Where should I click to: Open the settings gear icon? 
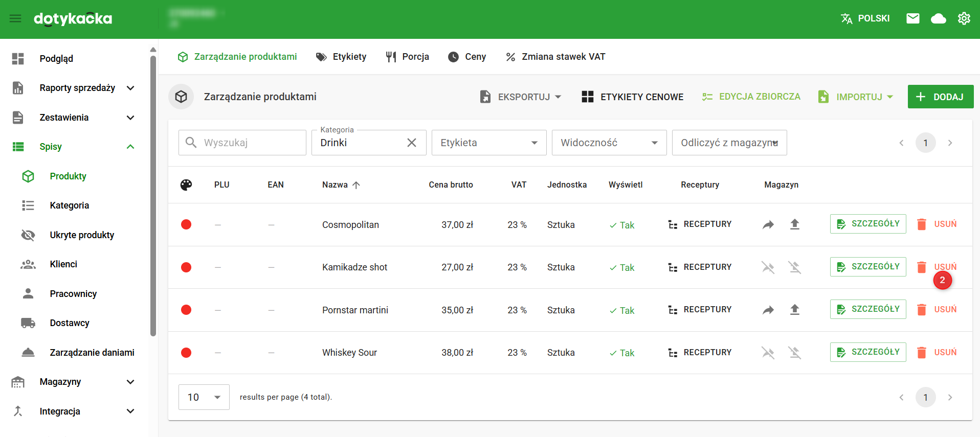964,19
